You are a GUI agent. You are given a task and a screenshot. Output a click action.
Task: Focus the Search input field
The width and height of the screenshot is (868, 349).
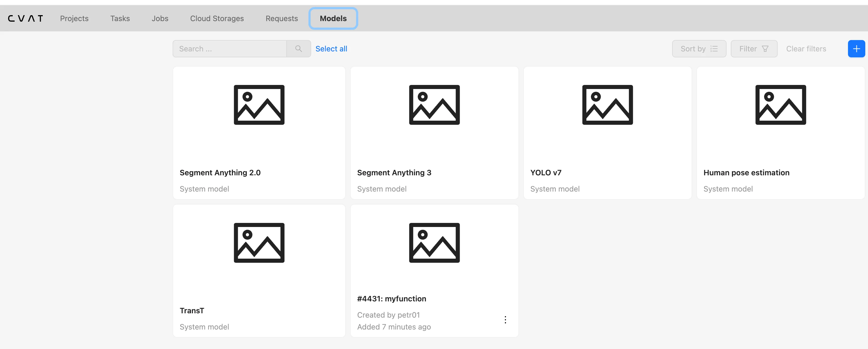click(229, 49)
